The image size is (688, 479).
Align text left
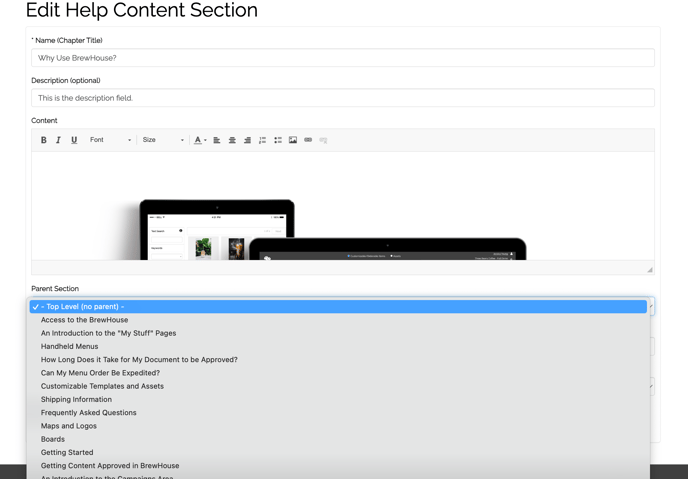pyautogui.click(x=217, y=140)
